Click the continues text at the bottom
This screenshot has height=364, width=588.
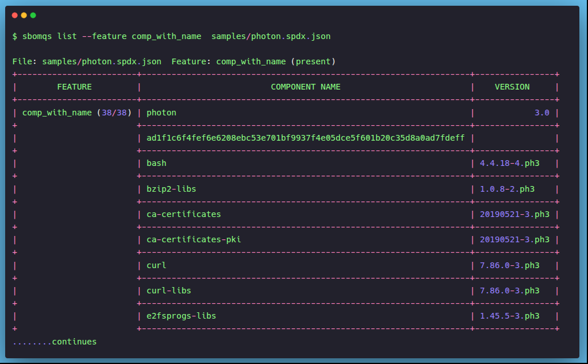[x=55, y=342]
